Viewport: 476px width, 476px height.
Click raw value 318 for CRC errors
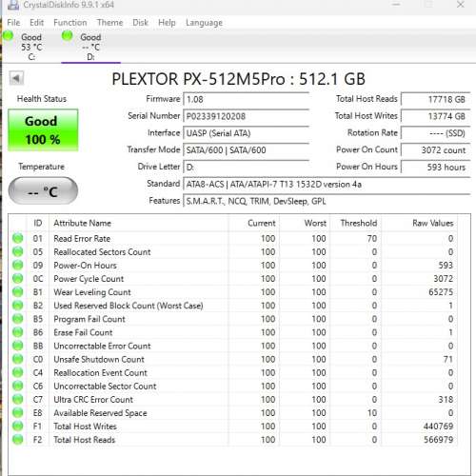446,400
